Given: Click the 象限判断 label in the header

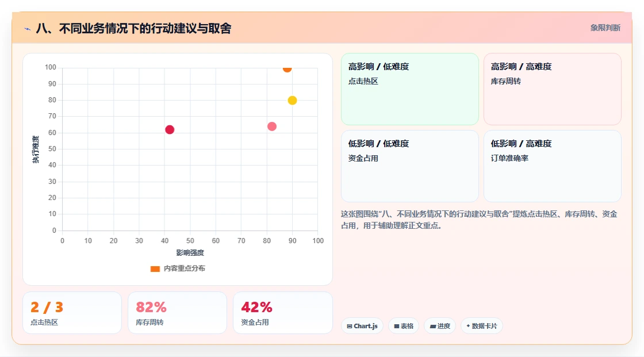Looking at the screenshot, I should 605,28.
